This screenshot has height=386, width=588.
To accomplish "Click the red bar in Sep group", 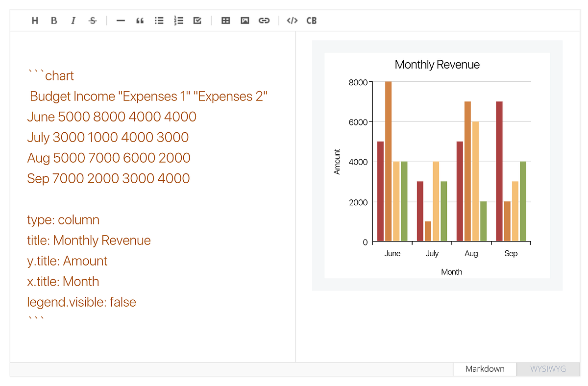I will click(499, 171).
